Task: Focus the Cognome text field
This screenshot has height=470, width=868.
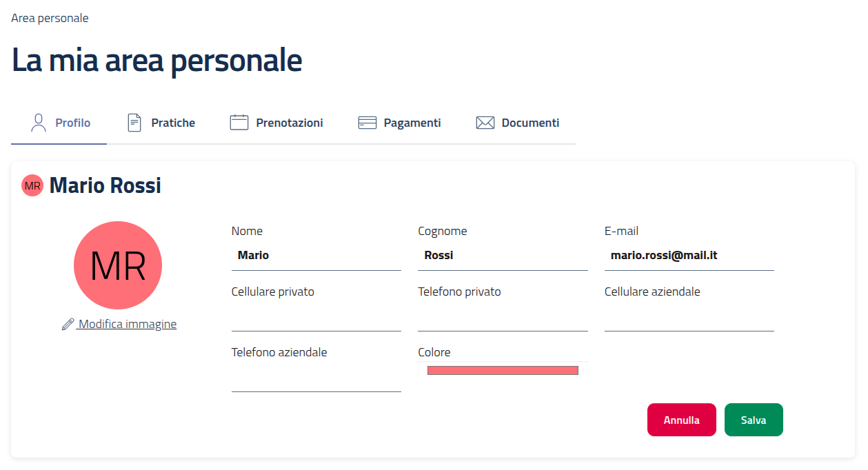Action: point(503,256)
